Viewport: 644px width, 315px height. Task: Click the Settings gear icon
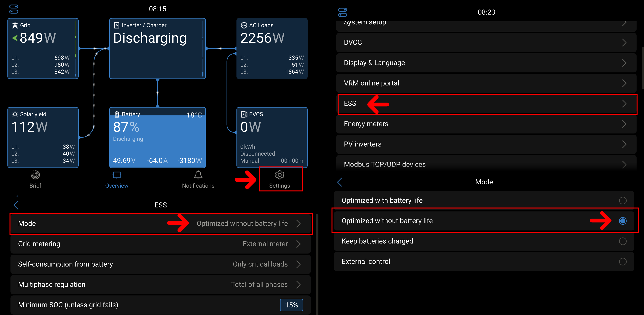click(x=279, y=175)
